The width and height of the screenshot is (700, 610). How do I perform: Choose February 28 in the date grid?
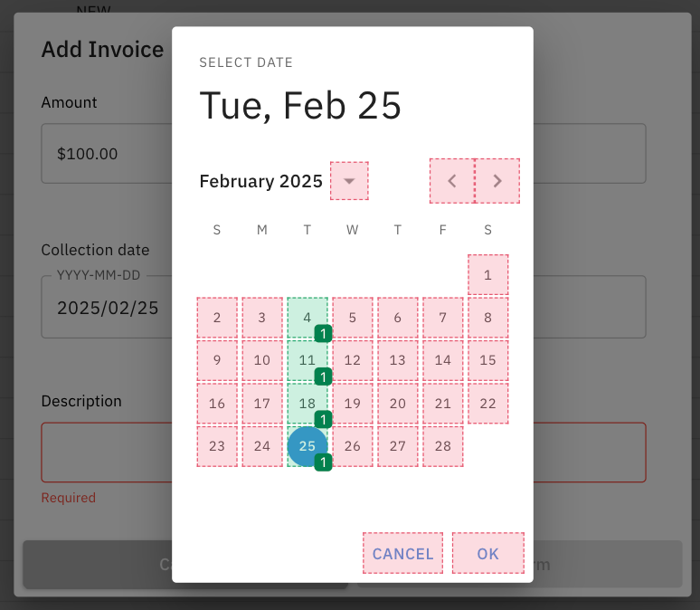point(443,446)
